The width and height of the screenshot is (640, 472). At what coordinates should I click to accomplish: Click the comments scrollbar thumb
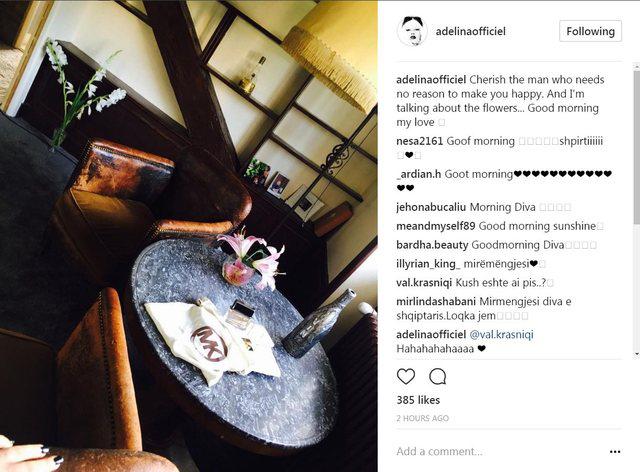[x=637, y=147]
